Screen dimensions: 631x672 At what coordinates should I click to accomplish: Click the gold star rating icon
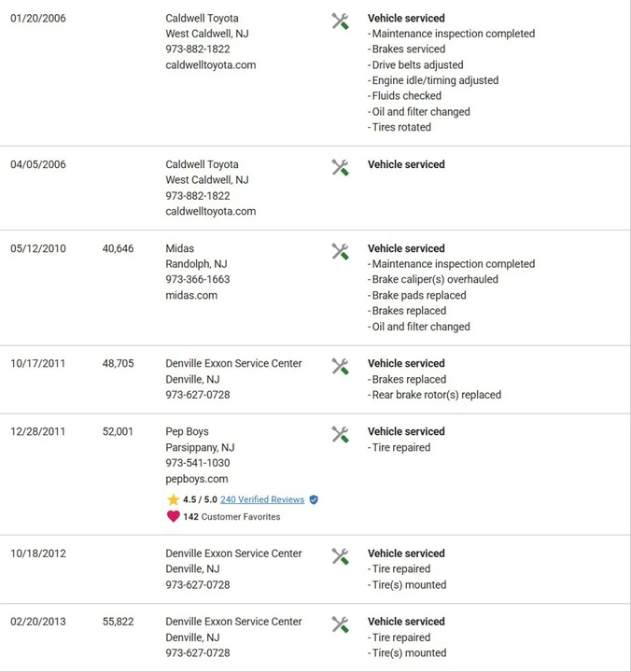(174, 499)
